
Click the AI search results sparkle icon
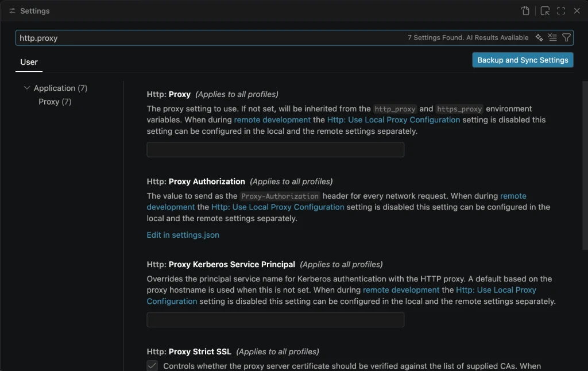(x=539, y=37)
